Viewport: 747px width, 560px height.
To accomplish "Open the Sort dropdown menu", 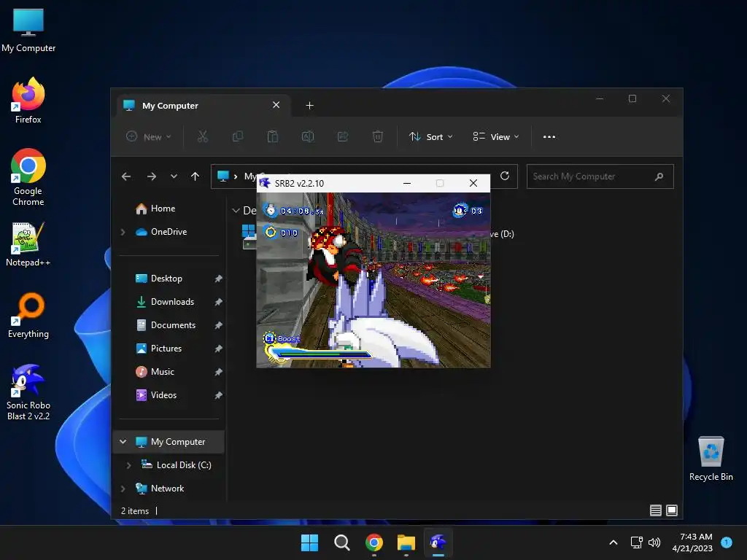I will click(431, 136).
